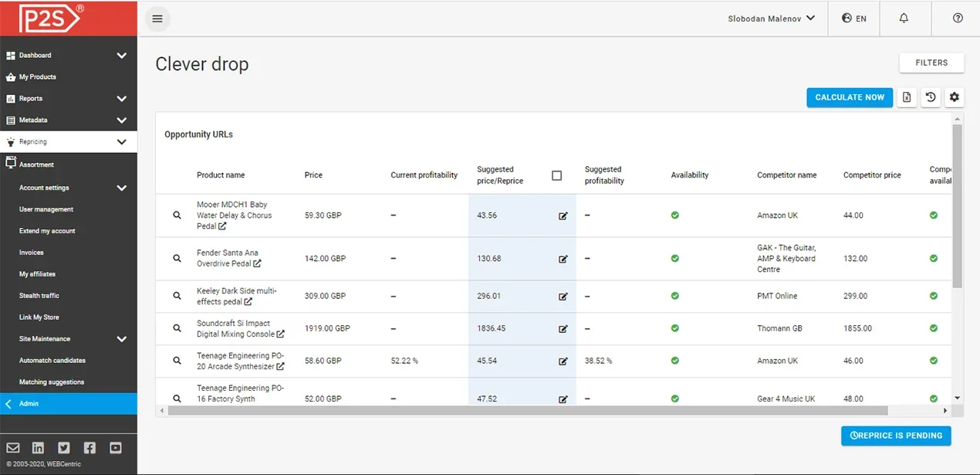980x475 pixels.
Task: Open the help question mark icon
Action: pos(958,19)
